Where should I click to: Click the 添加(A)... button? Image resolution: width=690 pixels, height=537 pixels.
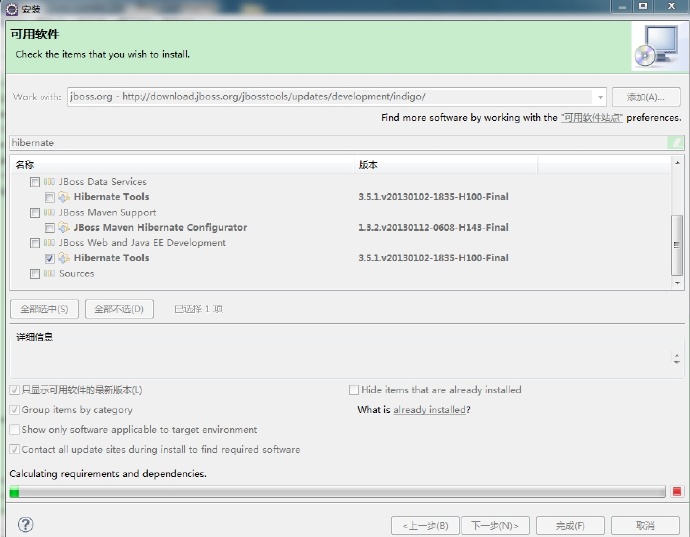tap(646, 97)
